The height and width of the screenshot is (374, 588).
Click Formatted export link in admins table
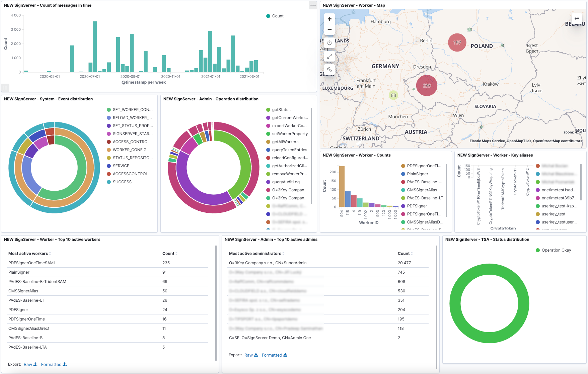point(272,355)
